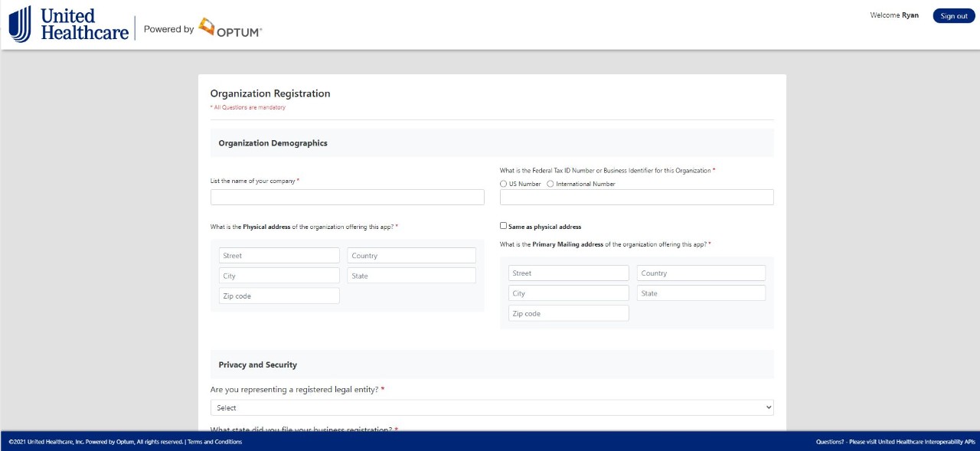Click the physical address City field
Image resolution: width=980 pixels, height=451 pixels.
coord(279,276)
